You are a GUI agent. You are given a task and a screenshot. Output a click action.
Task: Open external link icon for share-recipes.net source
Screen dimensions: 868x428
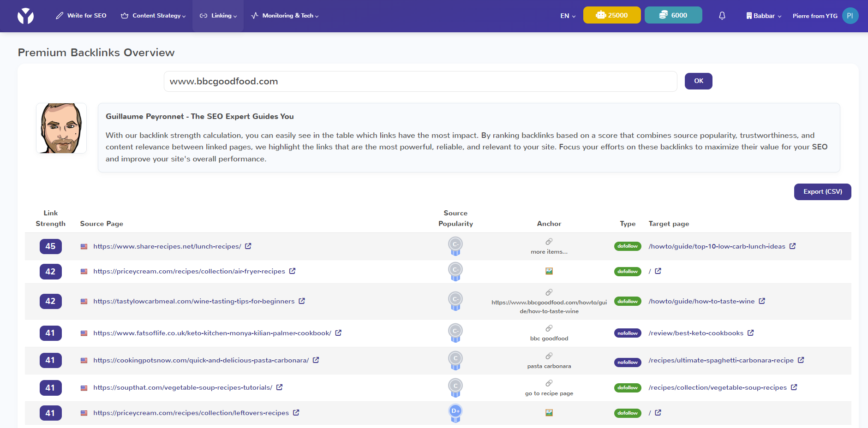(248, 246)
